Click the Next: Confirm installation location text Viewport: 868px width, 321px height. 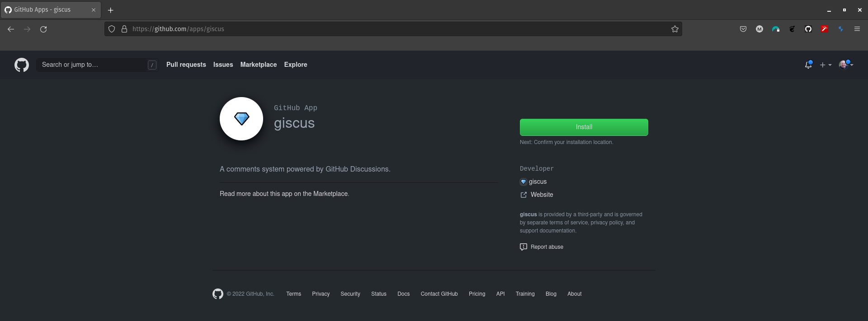pyautogui.click(x=566, y=142)
